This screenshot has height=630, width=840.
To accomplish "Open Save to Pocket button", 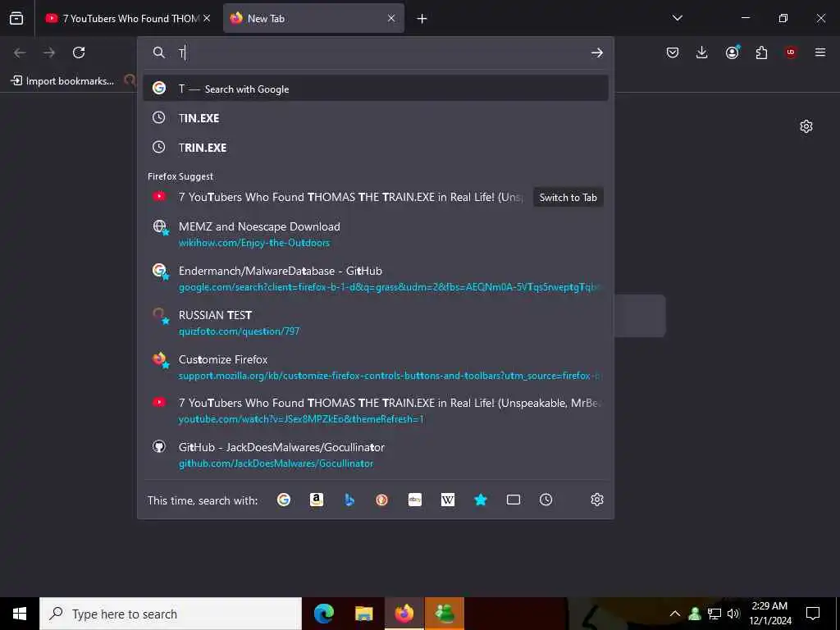I will (x=673, y=52).
